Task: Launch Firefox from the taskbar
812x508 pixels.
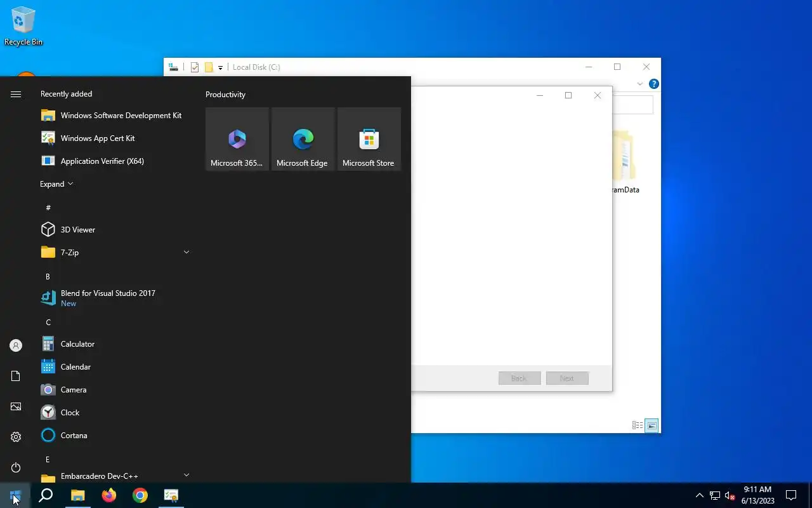Action: 108,495
